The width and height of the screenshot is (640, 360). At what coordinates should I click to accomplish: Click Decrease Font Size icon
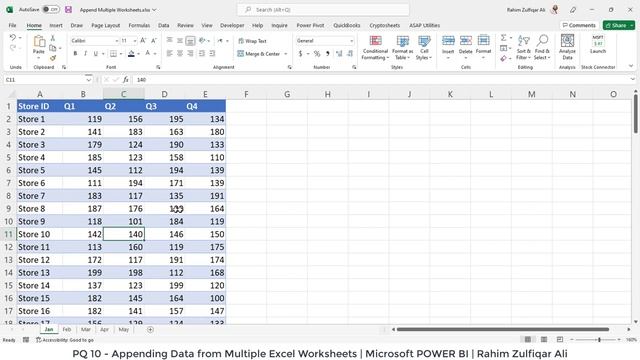[153, 40]
